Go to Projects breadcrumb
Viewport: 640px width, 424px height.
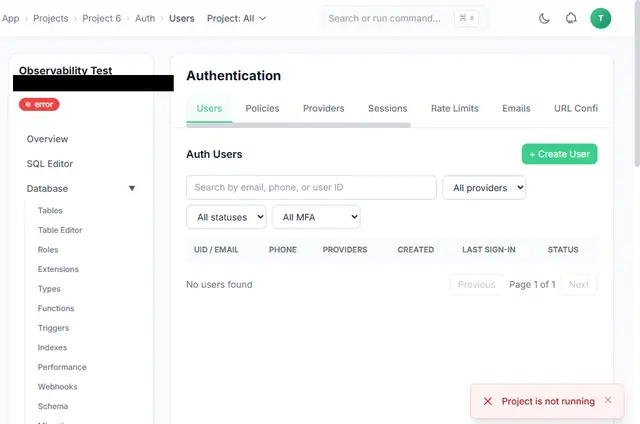click(x=51, y=18)
